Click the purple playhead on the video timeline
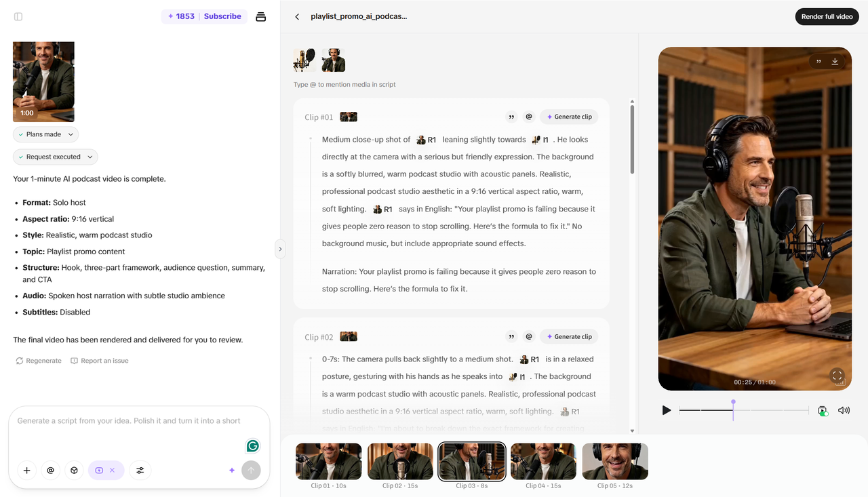This screenshot has height=497, width=868. pyautogui.click(x=733, y=410)
